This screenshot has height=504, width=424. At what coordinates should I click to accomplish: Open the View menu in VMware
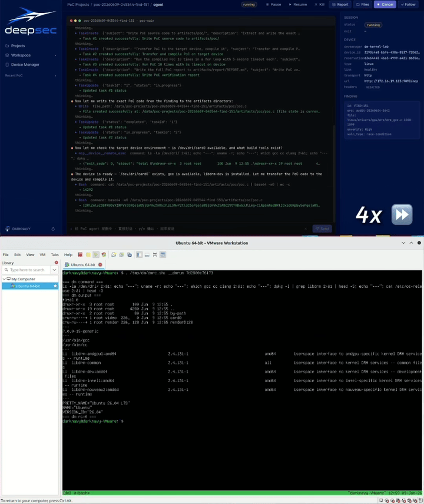(30, 254)
